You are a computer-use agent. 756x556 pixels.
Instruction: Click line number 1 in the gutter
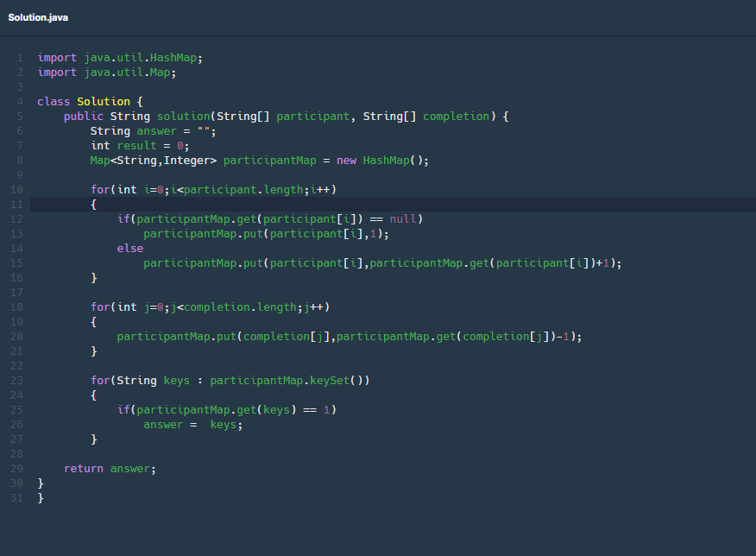click(x=20, y=58)
